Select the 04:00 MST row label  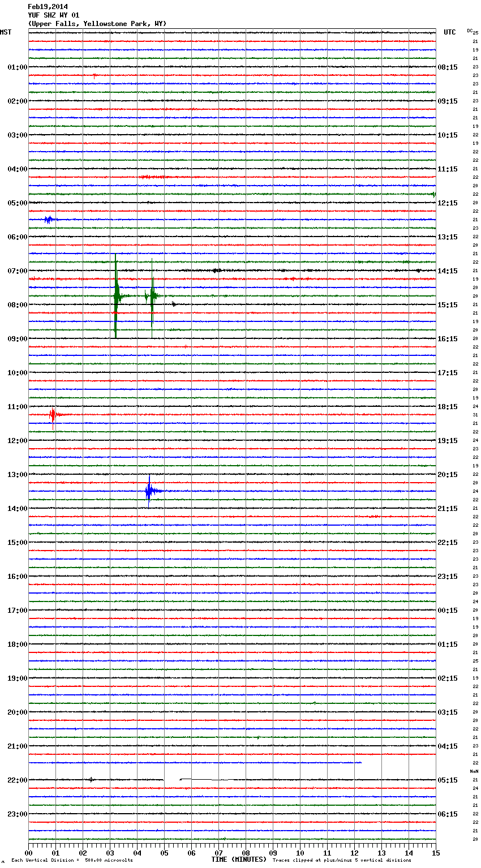[17, 169]
